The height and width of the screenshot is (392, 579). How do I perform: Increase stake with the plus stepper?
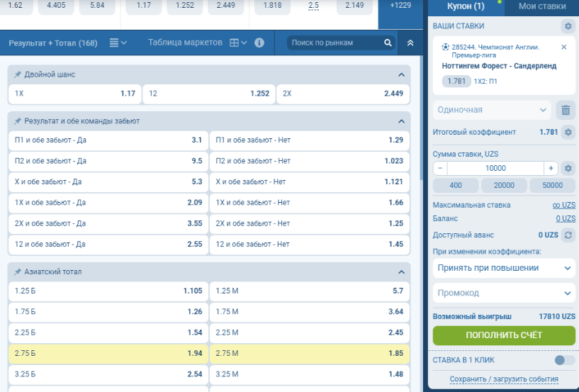click(551, 169)
